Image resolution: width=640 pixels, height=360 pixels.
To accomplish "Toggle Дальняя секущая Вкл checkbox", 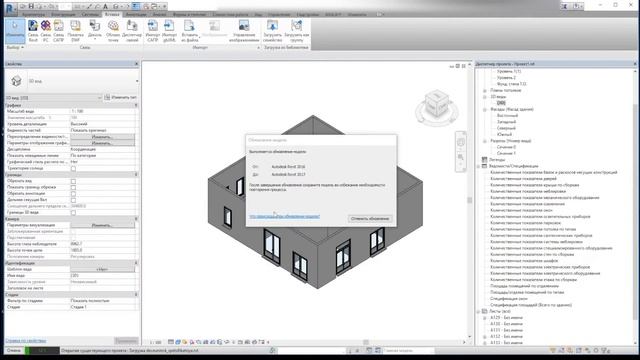I will (x=73, y=200).
